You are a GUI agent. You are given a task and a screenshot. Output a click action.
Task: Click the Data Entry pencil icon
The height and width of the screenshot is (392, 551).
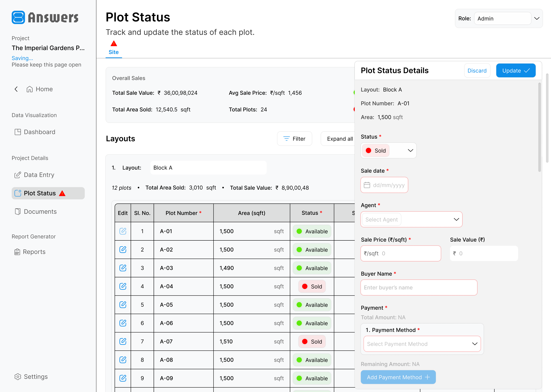(18, 175)
